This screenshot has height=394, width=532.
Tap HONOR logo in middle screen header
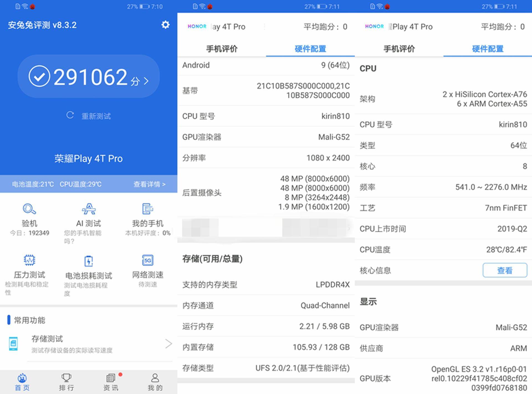197,26
